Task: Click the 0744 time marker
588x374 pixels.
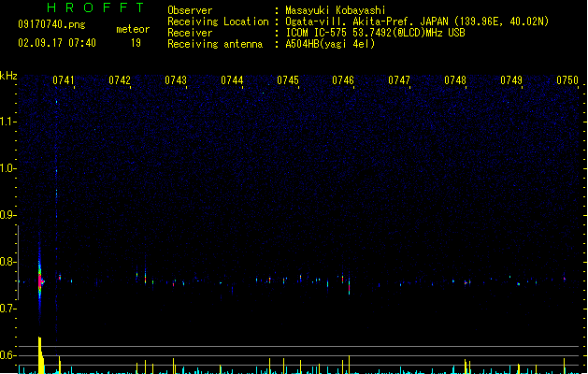Action: [x=232, y=80]
